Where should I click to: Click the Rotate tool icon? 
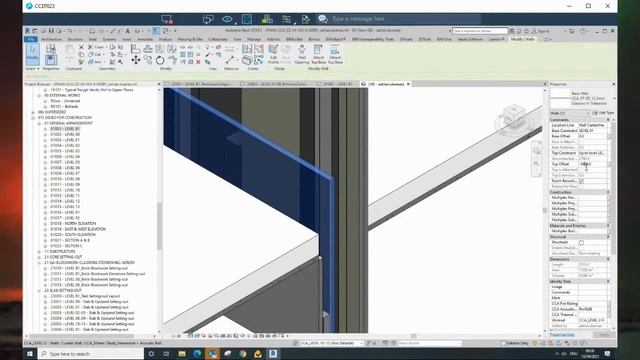[x=160, y=60]
